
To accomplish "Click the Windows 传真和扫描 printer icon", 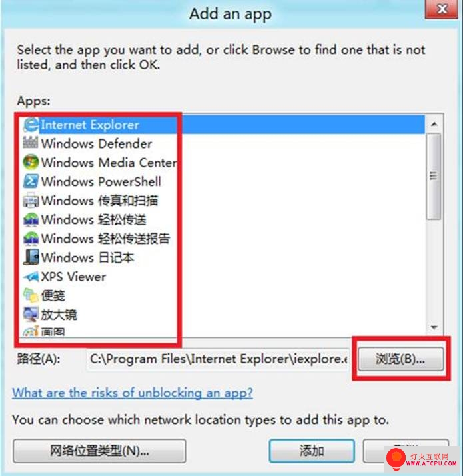I will (x=31, y=201).
